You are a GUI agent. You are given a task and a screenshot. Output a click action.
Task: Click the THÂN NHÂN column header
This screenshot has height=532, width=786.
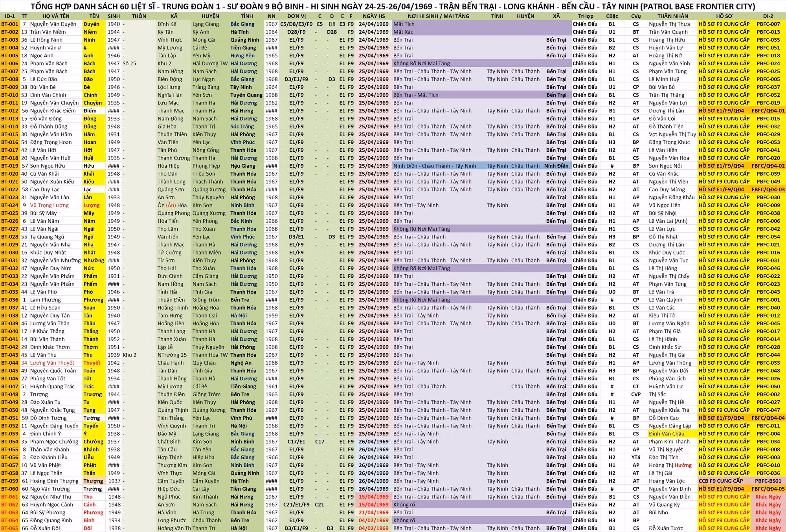[x=673, y=16]
